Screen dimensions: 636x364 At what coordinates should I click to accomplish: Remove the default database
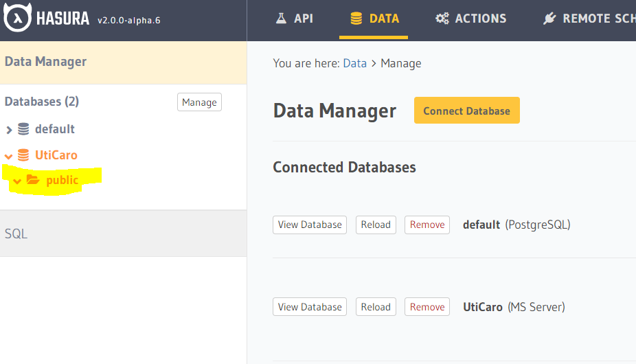pos(427,225)
